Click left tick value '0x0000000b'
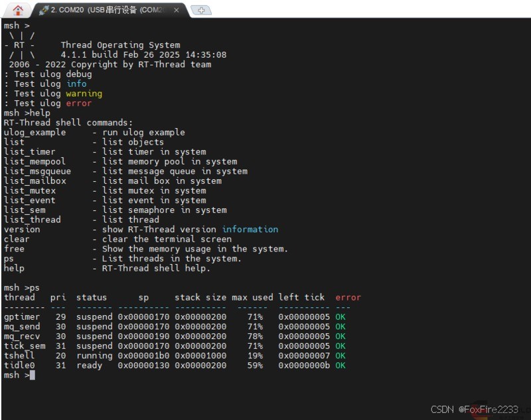531x420 pixels. click(x=304, y=366)
